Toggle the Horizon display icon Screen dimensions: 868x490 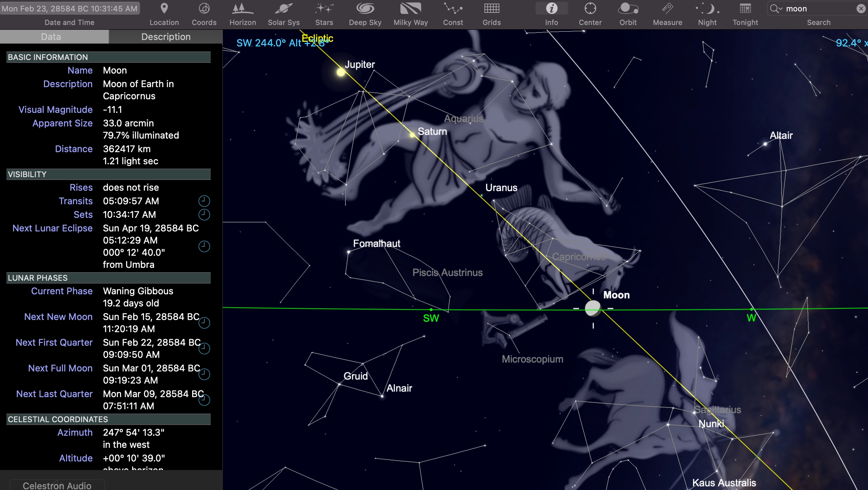point(243,9)
